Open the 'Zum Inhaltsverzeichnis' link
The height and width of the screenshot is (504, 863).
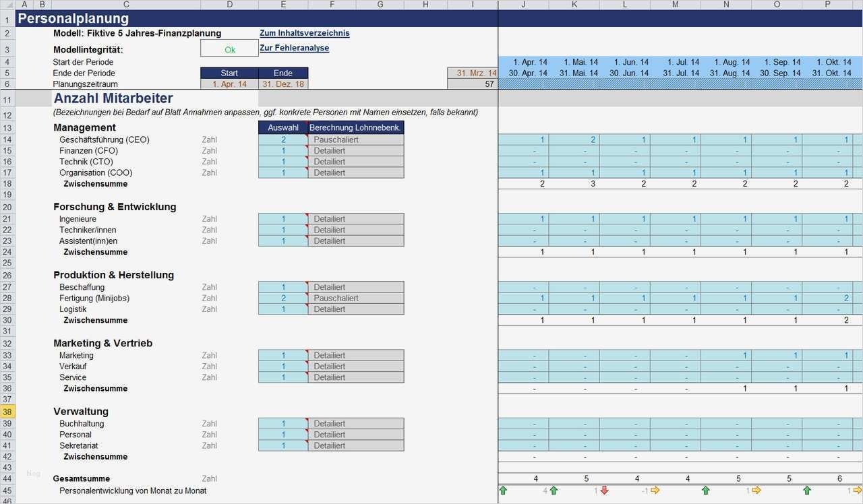point(305,33)
